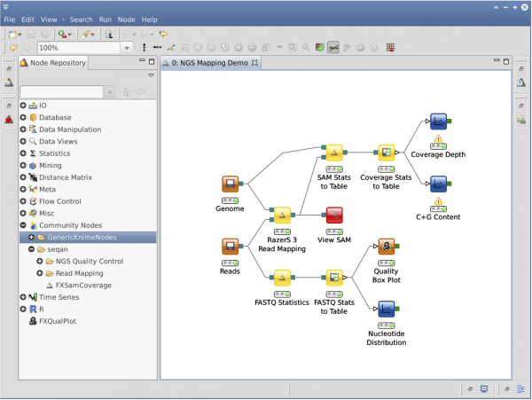532x400 pixels.
Task: Open the View menu
Action: tap(49, 20)
